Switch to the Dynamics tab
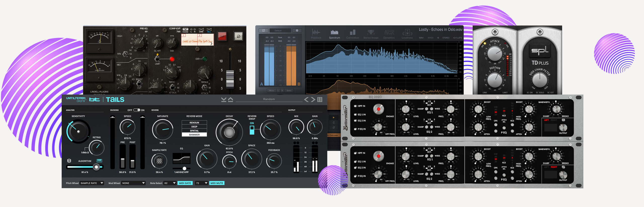Screen dimensions: 644x207 389,34
